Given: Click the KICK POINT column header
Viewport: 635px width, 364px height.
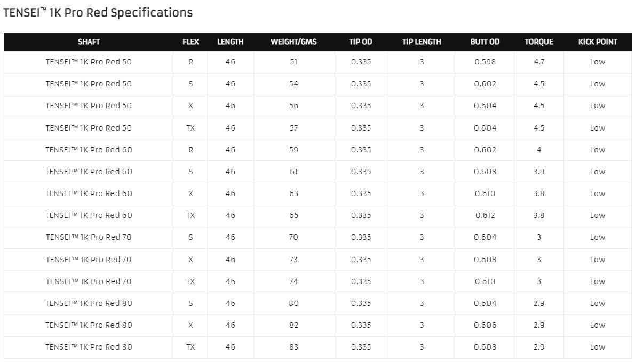Looking at the screenshot, I should coord(598,42).
